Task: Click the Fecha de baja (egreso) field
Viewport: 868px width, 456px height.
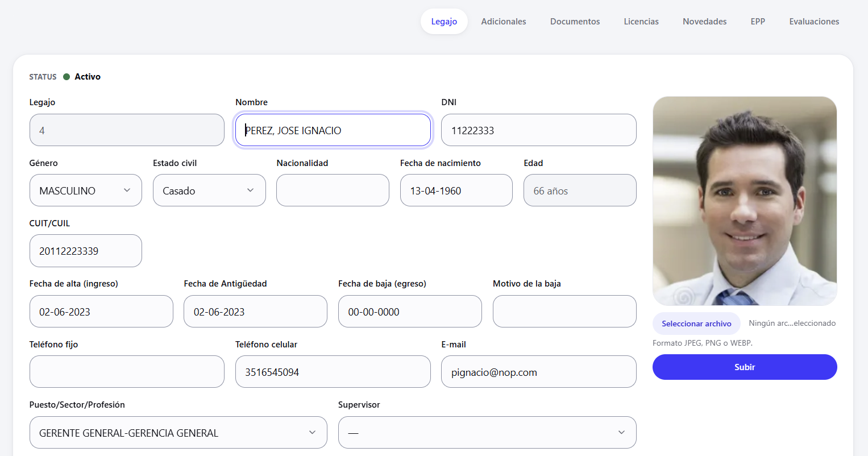Action: [410, 312]
